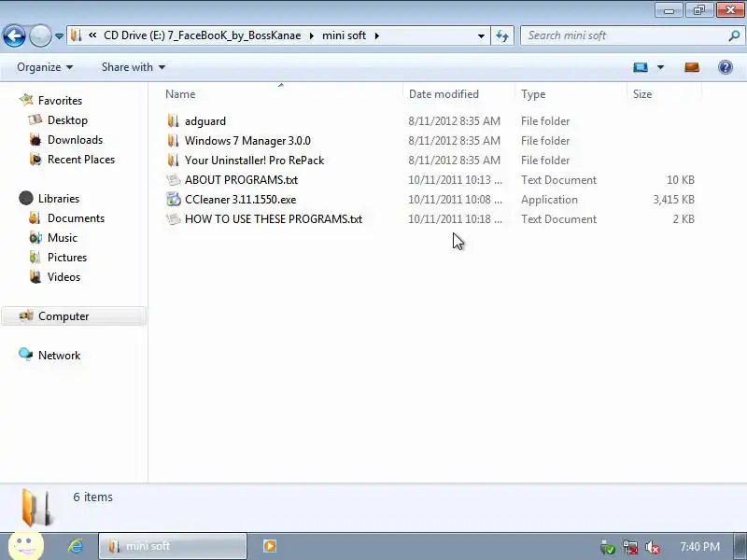Open the Music library
Screen dimensions: 747x560
tap(62, 238)
